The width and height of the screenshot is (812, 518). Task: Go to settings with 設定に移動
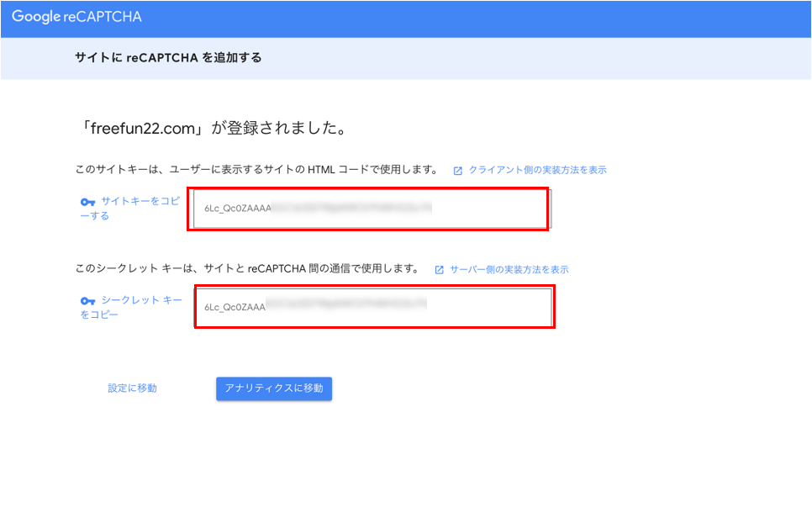(132, 388)
